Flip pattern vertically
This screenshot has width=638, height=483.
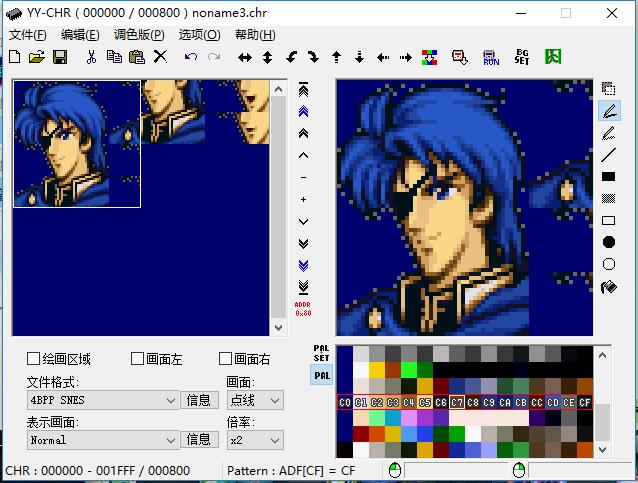click(x=267, y=57)
